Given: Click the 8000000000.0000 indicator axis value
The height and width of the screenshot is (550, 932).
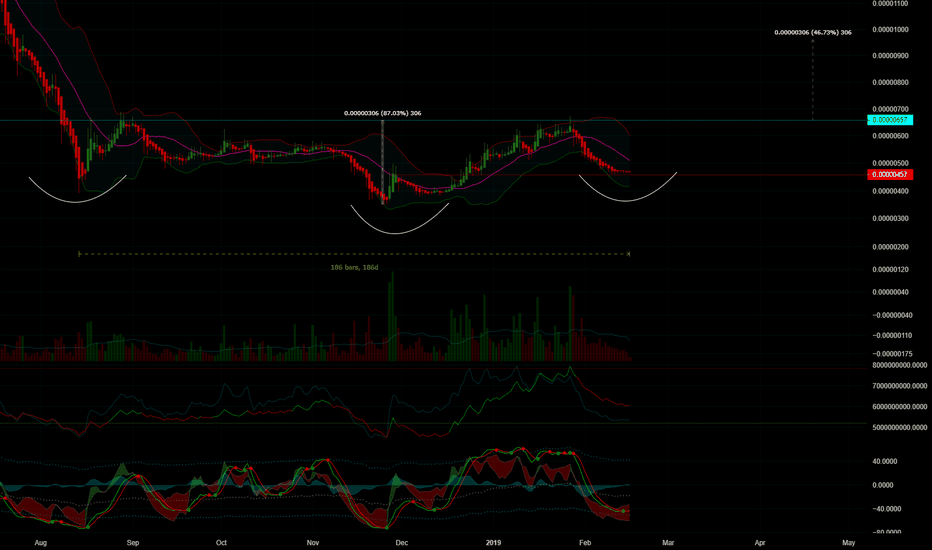Looking at the screenshot, I should tap(899, 366).
